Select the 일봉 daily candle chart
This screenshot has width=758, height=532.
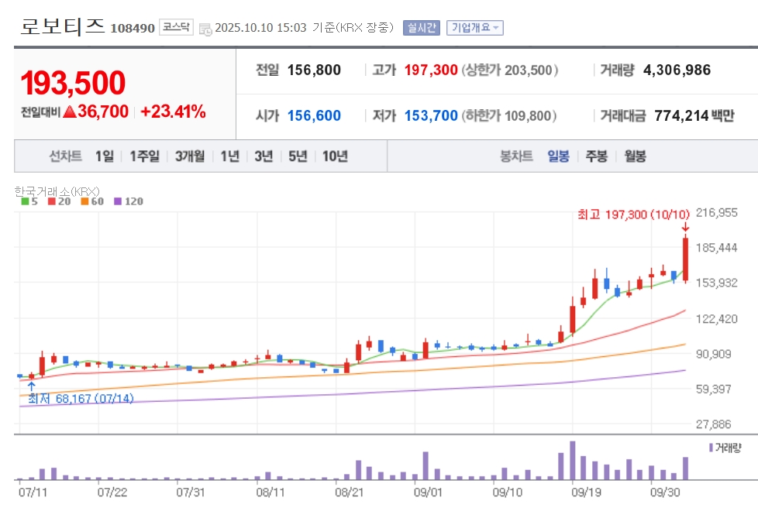click(x=558, y=156)
